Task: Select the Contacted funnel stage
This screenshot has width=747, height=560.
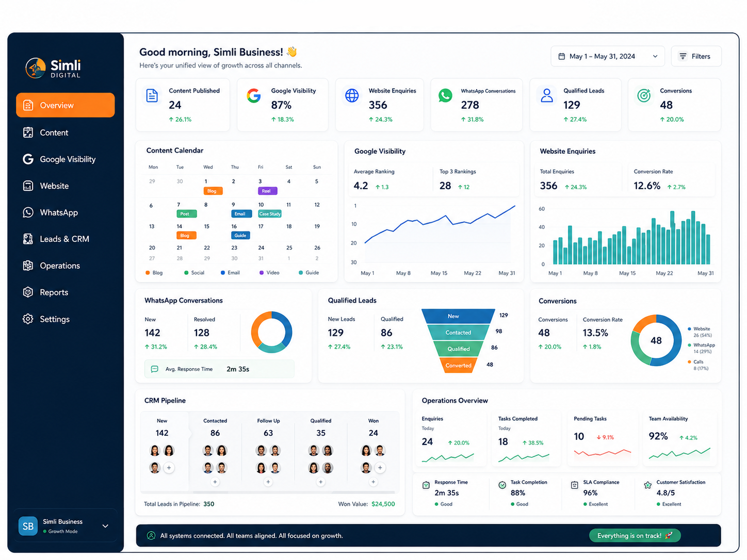Action: click(x=458, y=333)
